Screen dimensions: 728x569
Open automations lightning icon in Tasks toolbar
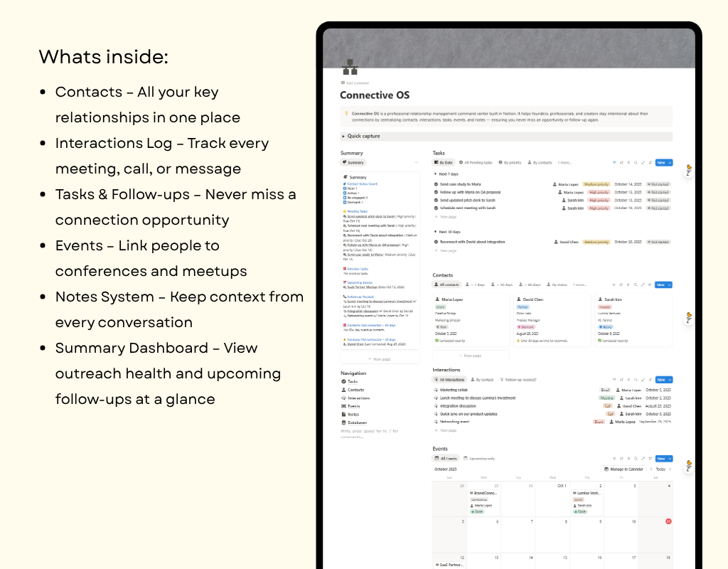click(x=628, y=163)
